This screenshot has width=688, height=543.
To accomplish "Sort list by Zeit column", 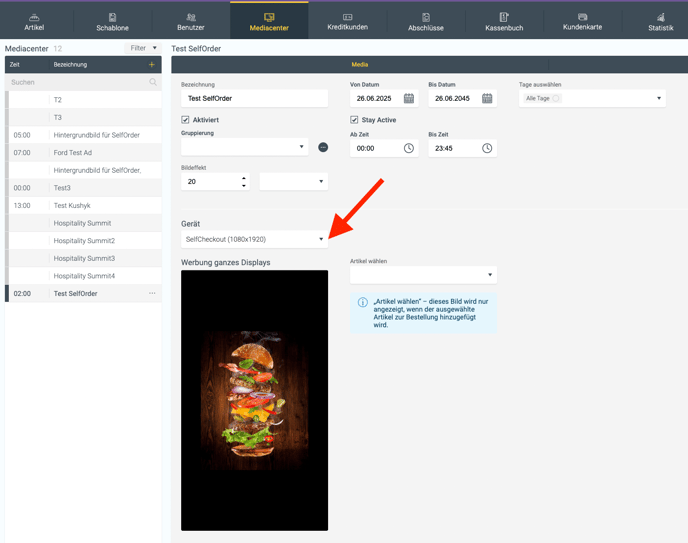I will point(15,64).
